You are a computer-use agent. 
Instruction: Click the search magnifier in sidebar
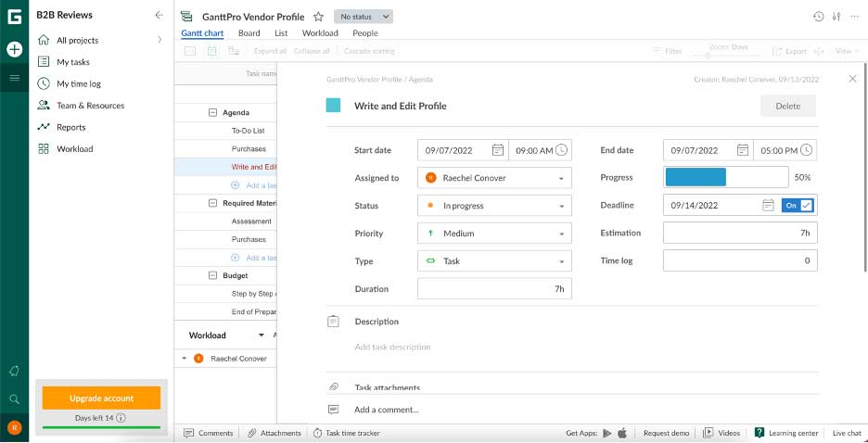[x=14, y=399]
